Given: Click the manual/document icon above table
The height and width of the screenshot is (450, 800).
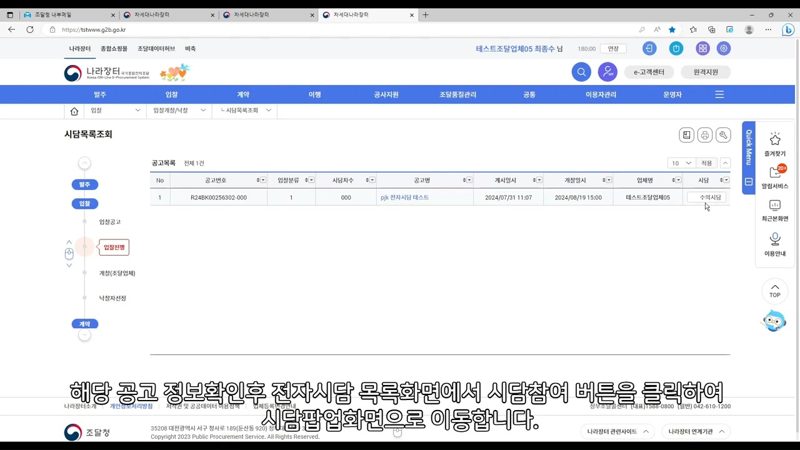Looking at the screenshot, I should click(687, 135).
